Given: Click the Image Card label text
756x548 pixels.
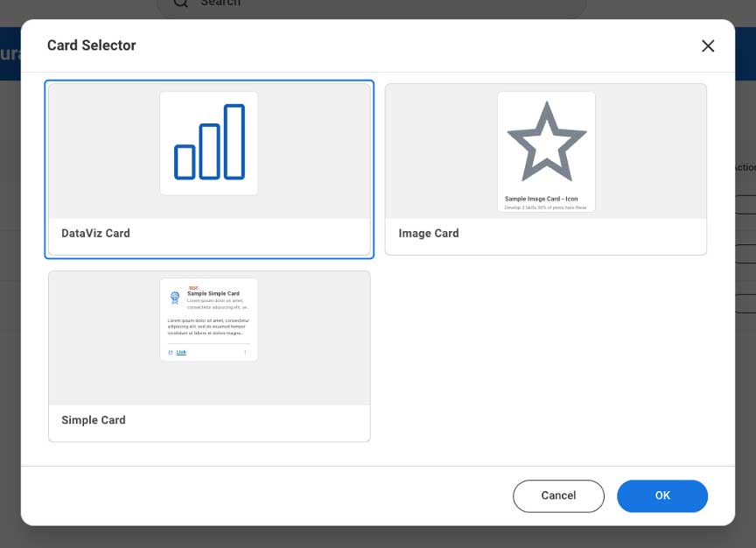Looking at the screenshot, I should (x=429, y=233).
